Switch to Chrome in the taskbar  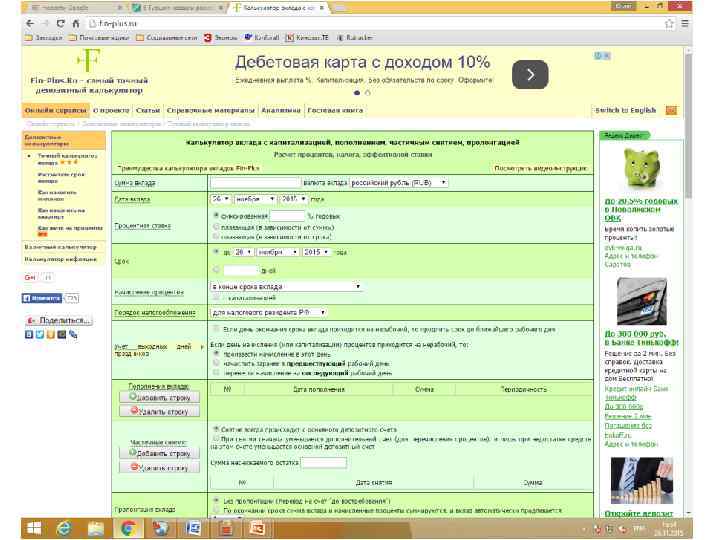click(x=128, y=529)
